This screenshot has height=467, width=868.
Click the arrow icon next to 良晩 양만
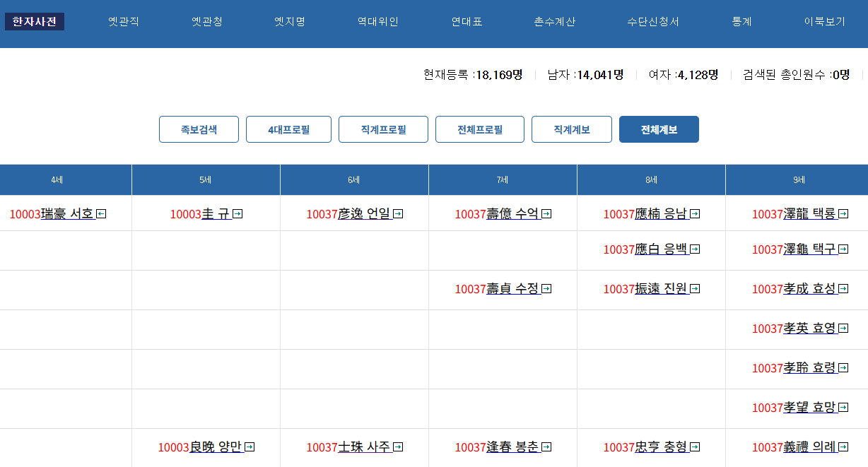point(250,447)
